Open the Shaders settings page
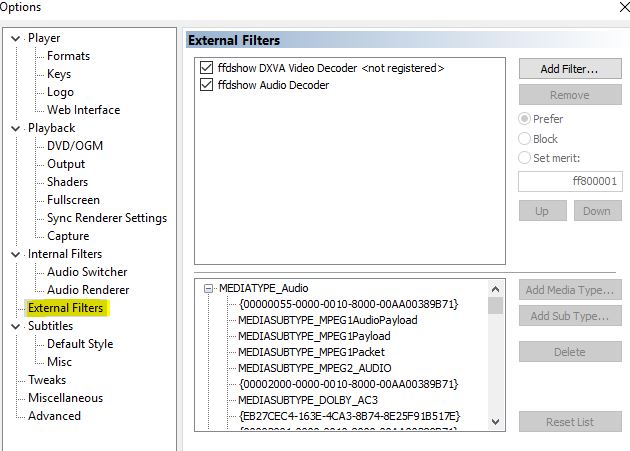Screen dimensions: 630x451 66,182
